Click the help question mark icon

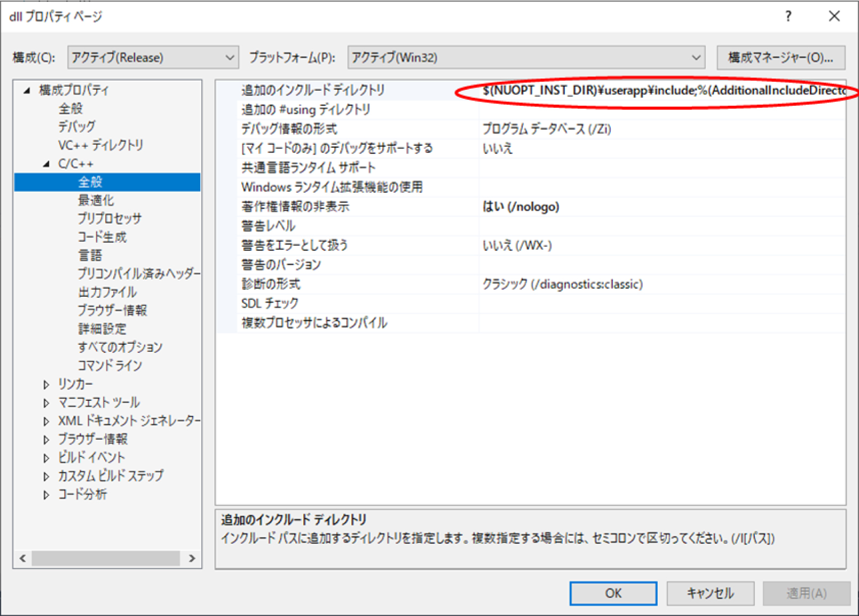point(788,17)
